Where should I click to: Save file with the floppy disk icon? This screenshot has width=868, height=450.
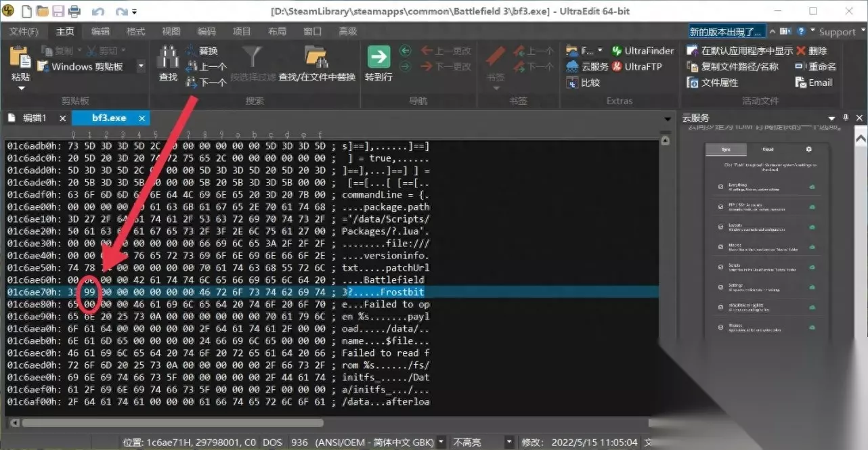coord(58,12)
